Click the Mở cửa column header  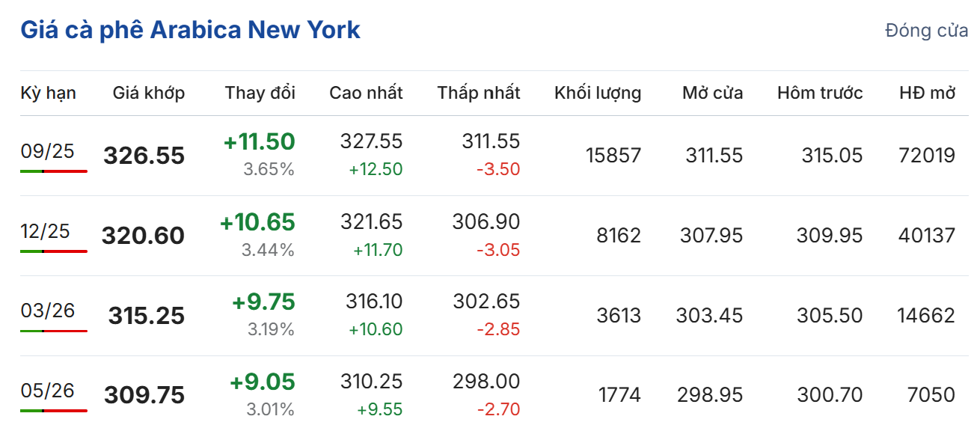click(712, 93)
